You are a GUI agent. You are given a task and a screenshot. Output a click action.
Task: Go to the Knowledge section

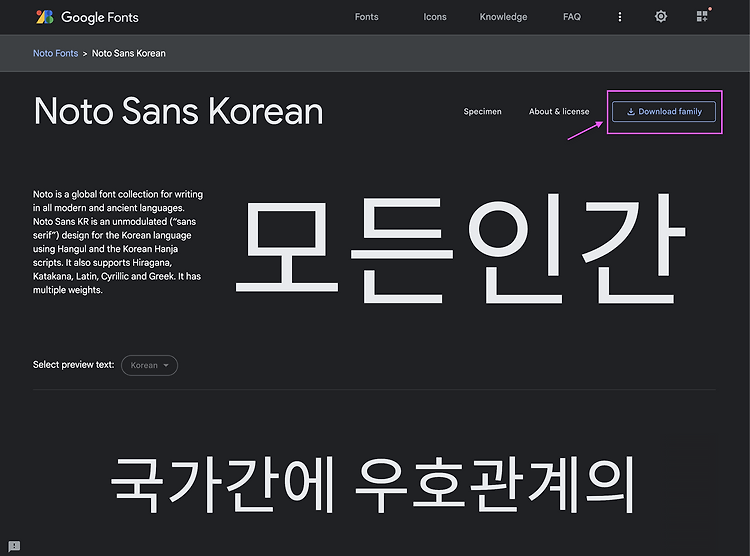pyautogui.click(x=503, y=17)
